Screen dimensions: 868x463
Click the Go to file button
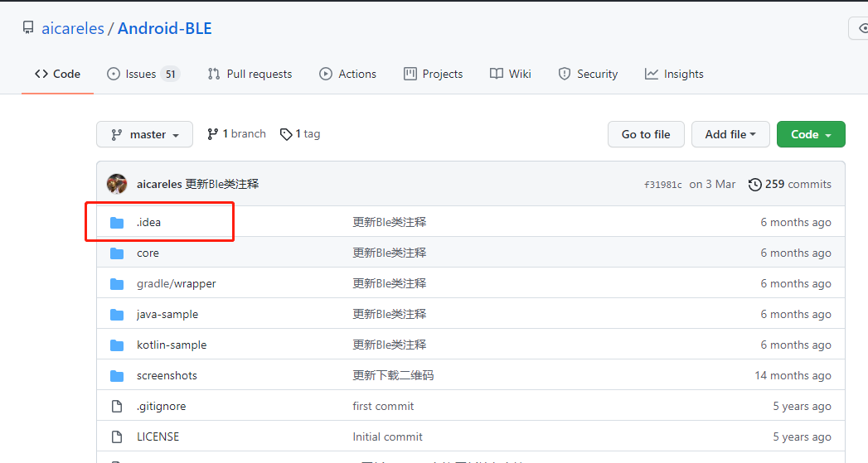tap(646, 134)
